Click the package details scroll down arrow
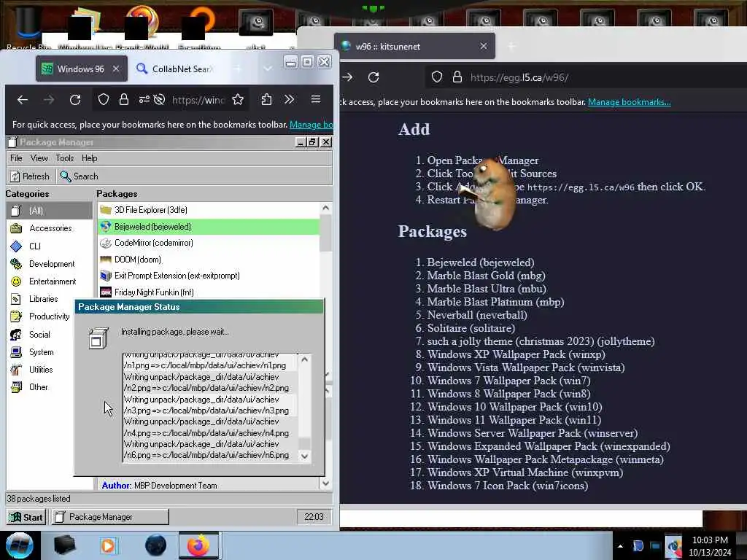 [x=326, y=483]
